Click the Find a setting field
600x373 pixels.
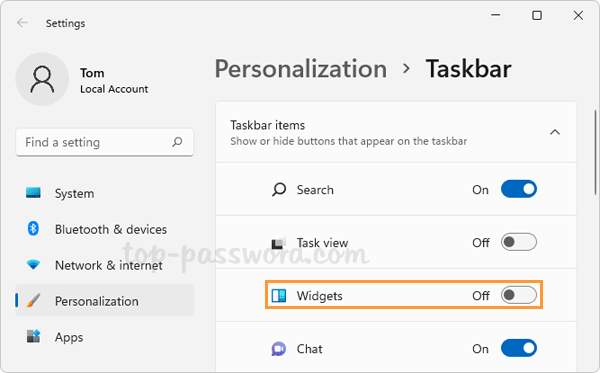(x=104, y=142)
